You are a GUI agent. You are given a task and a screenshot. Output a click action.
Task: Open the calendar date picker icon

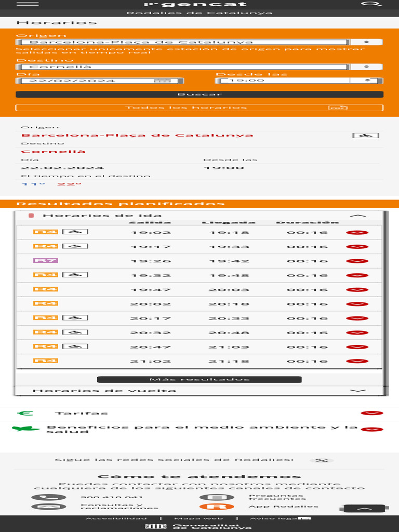point(162,81)
